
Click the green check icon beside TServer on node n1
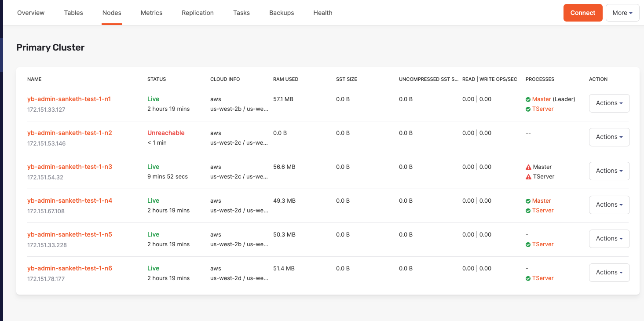point(528,109)
